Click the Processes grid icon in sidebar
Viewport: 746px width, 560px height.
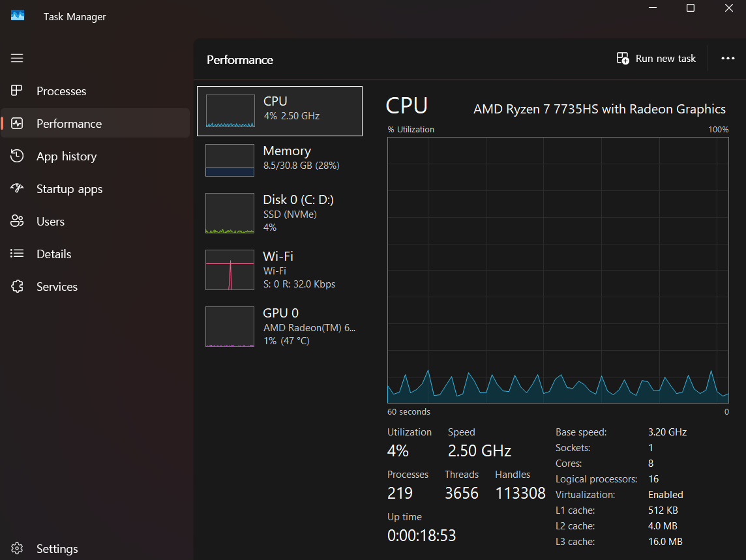pyautogui.click(x=17, y=91)
